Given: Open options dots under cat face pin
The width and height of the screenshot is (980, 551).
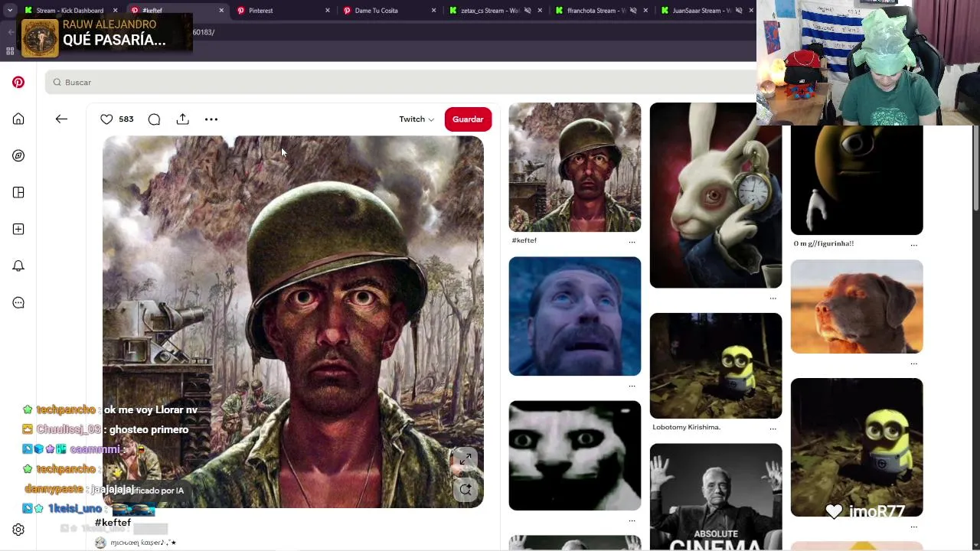Looking at the screenshot, I should pyautogui.click(x=632, y=520).
